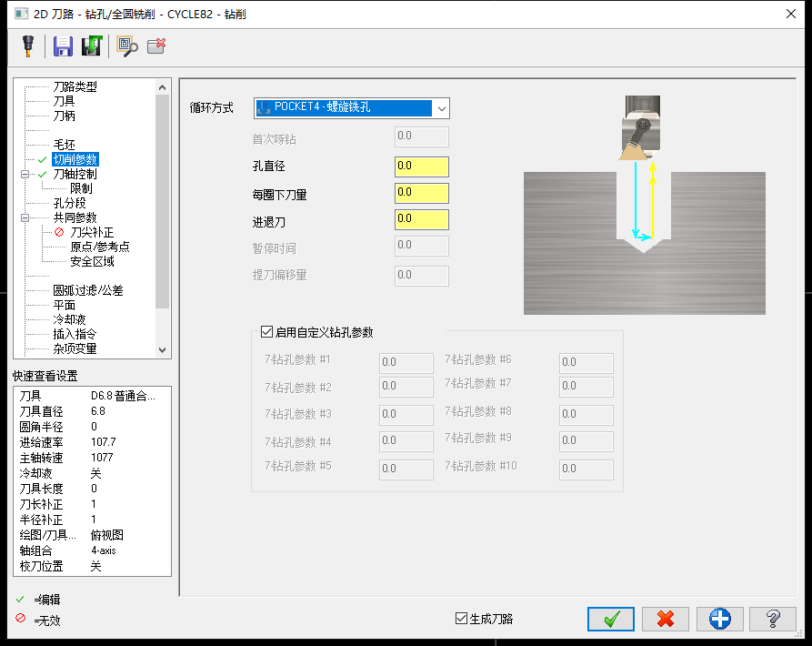Close the 2D 刀路 dialog window
Screen dimensions: 812x646
(x=791, y=14)
